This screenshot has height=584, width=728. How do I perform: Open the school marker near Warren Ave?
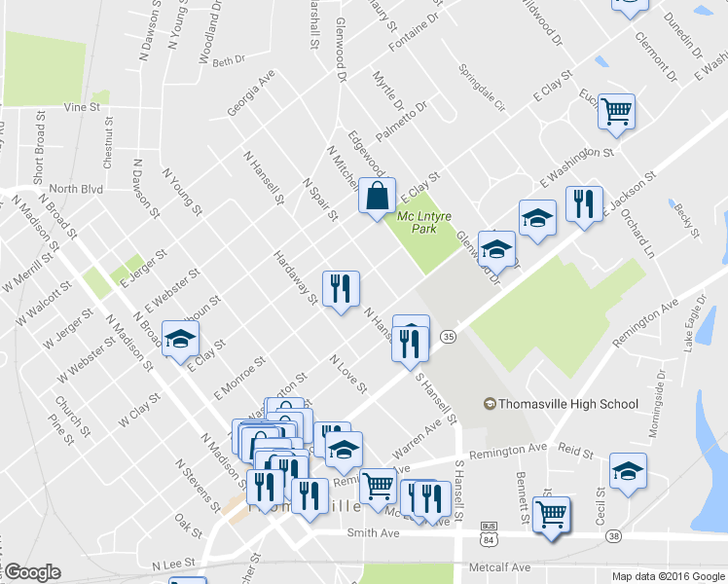point(344,453)
